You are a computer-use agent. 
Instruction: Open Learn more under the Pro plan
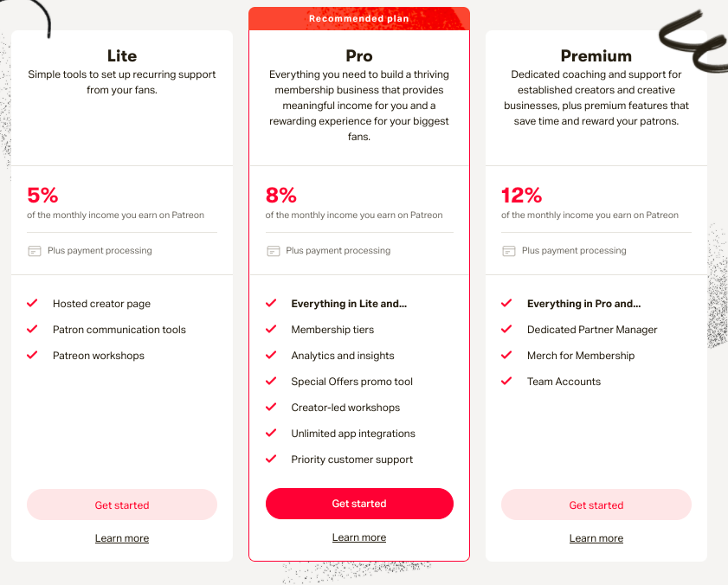pos(359,537)
